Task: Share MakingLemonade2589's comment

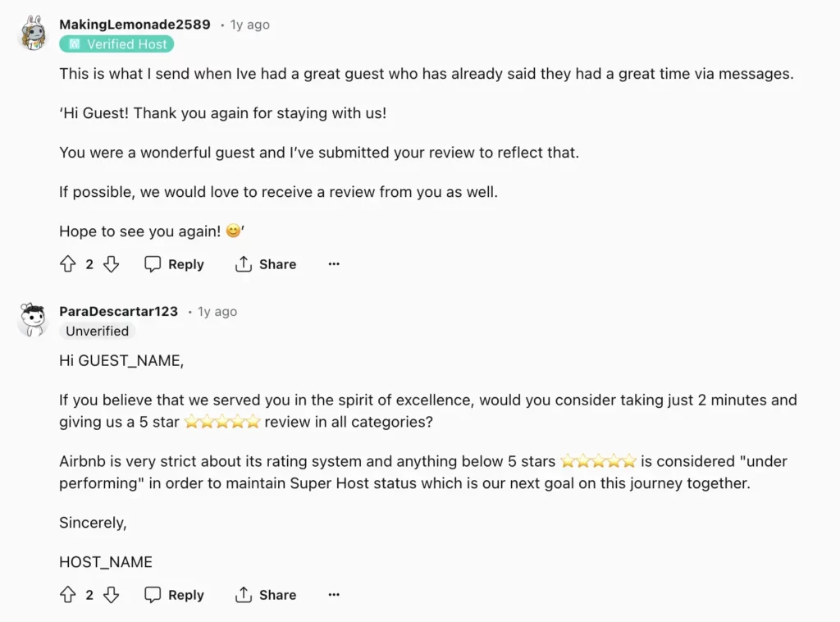Action: point(266,264)
